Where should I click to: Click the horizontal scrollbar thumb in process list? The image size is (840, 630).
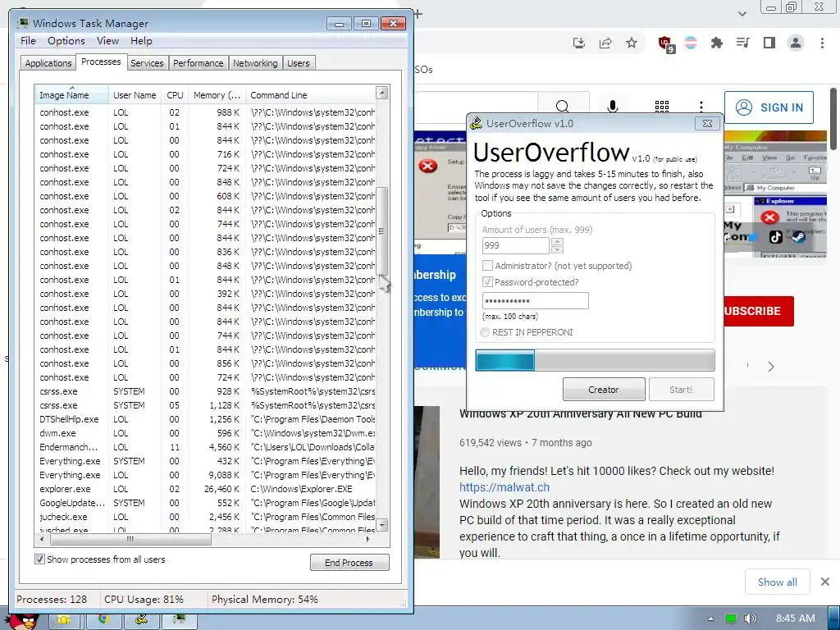point(130,540)
